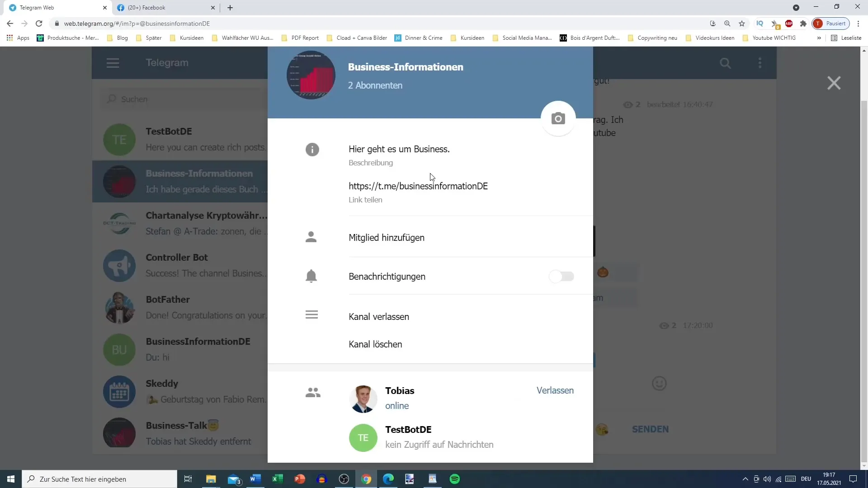Open BotFather chat
The height and width of the screenshot is (488, 868).
click(x=180, y=308)
